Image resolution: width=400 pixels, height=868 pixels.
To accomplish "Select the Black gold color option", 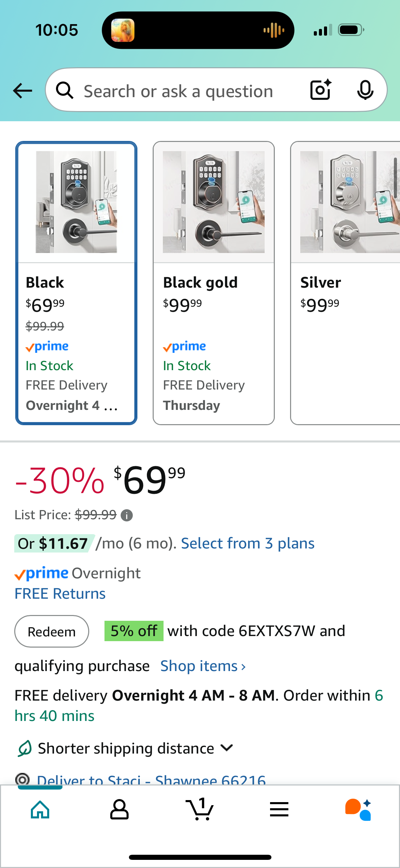I will tap(213, 283).
